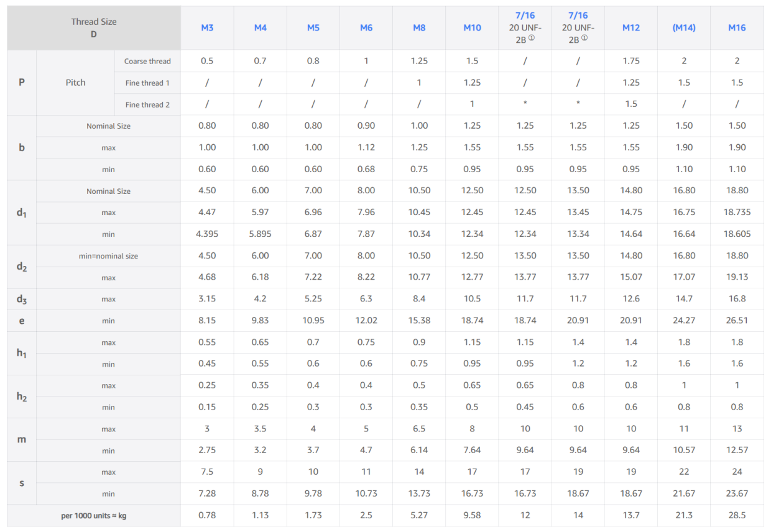Open the M4 thread size link
Screen dimensions: 771x532
(260, 28)
